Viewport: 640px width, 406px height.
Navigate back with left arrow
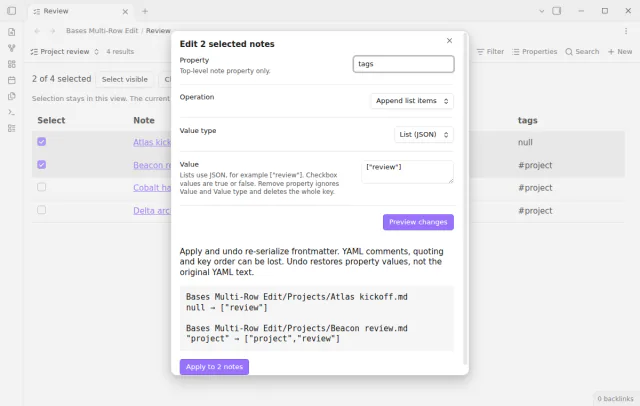click(37, 31)
